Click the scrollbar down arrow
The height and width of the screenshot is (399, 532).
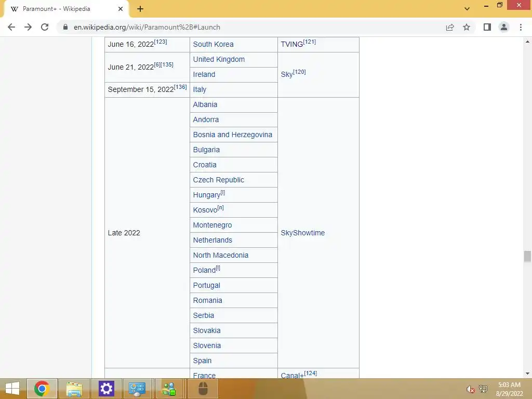527,374
